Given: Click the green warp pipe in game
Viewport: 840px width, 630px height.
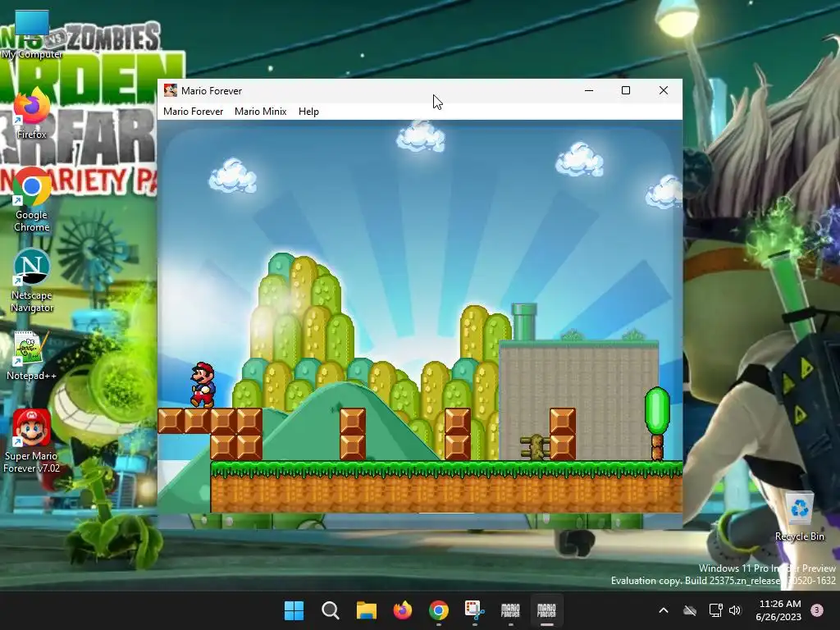Looking at the screenshot, I should [524, 322].
